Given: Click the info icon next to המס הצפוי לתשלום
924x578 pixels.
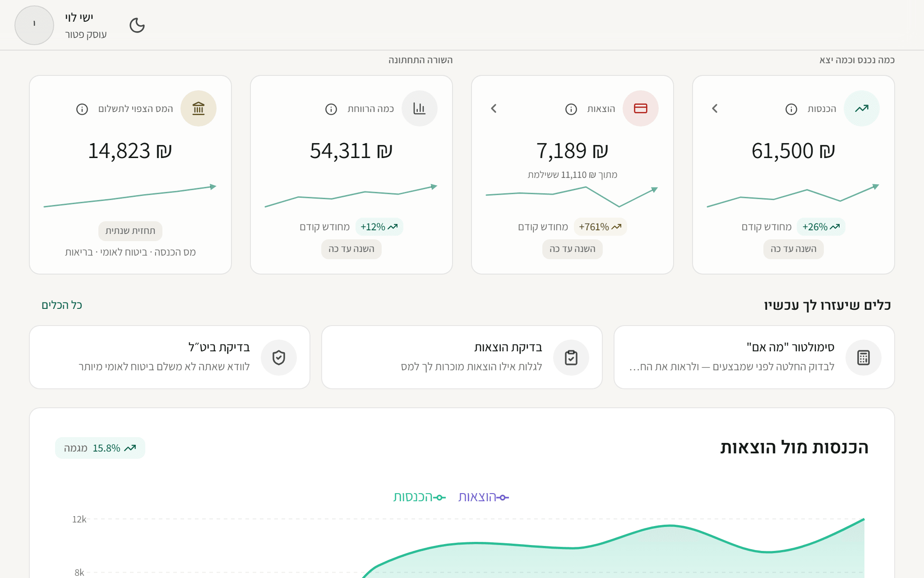Looking at the screenshot, I should [x=82, y=109].
